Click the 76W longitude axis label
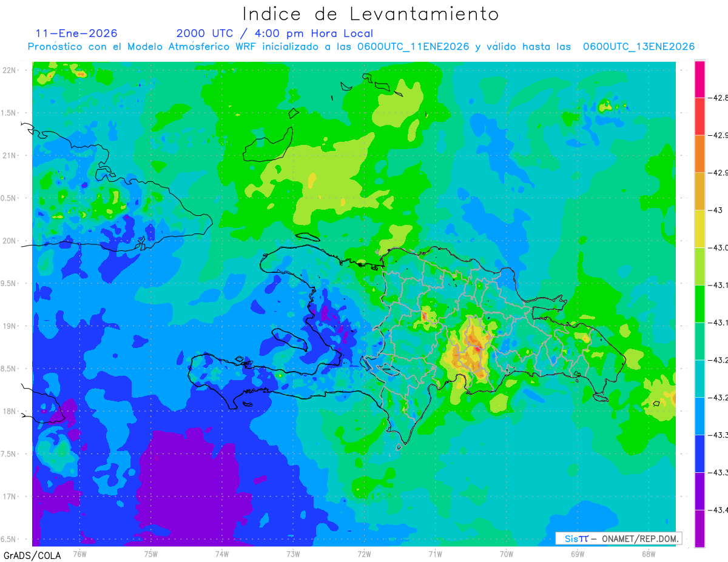Screen dimensions: 728x562 pyautogui.click(x=79, y=554)
